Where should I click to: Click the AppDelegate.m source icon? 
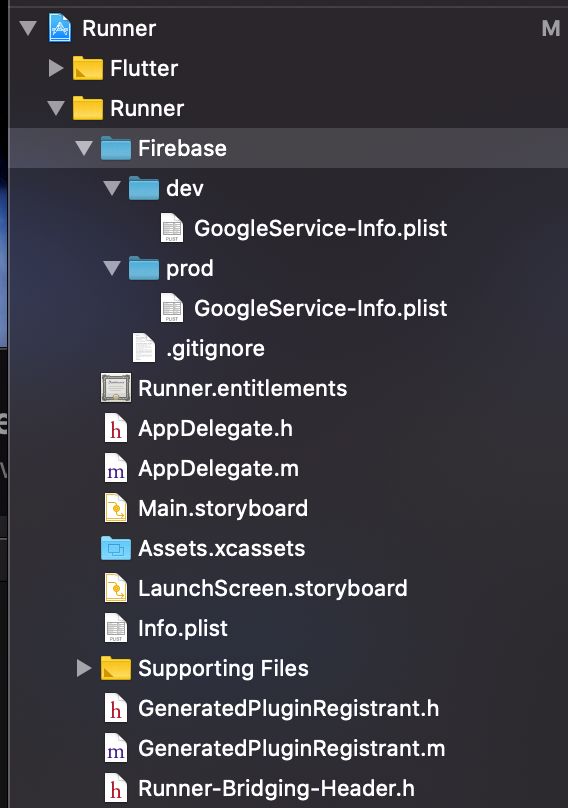coord(115,468)
